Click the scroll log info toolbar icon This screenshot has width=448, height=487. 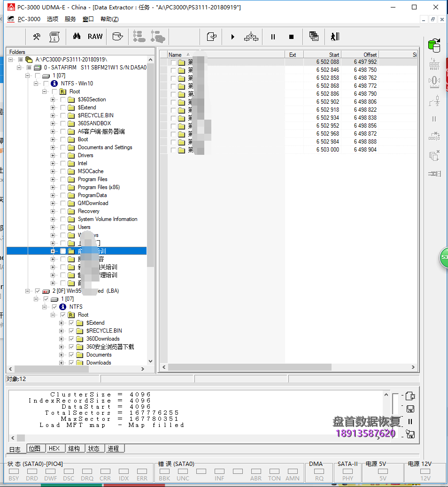coord(55,37)
